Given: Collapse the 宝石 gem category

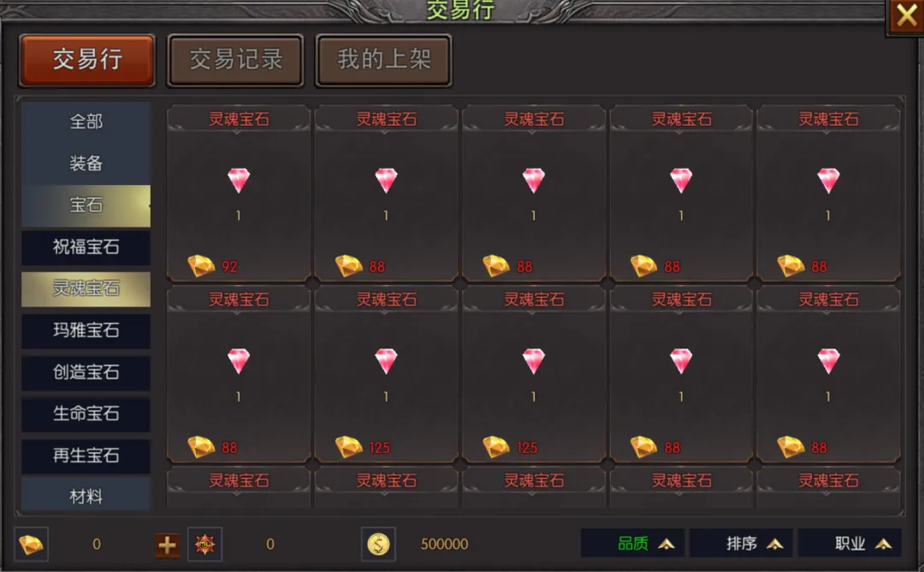Looking at the screenshot, I should pos(86,206).
